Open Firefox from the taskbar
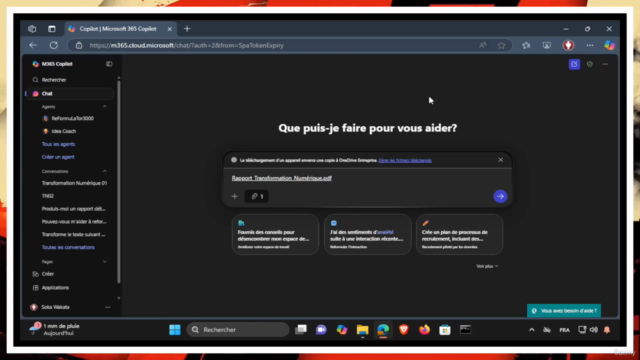Screen dimensions: 640x360 click(x=424, y=330)
